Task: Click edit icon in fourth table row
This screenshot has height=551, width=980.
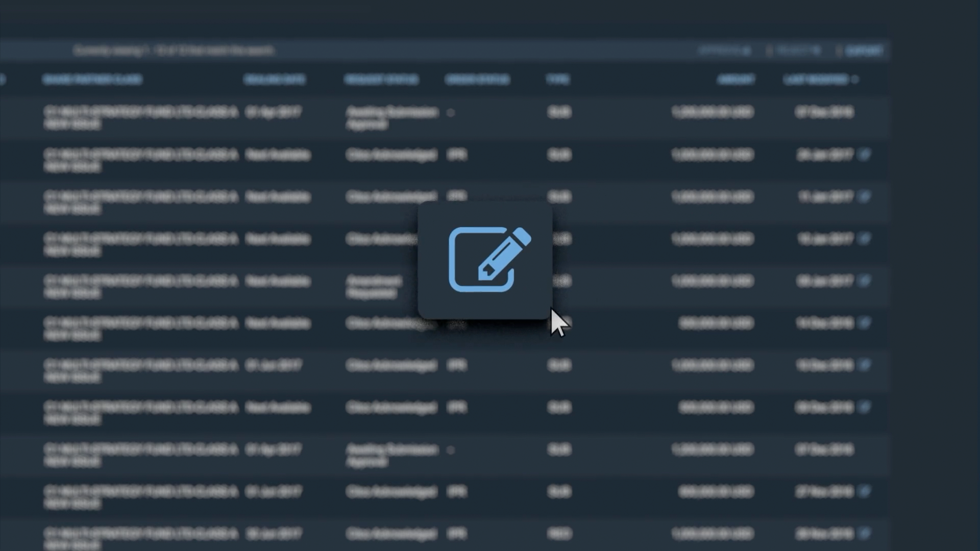Action: pyautogui.click(x=864, y=238)
